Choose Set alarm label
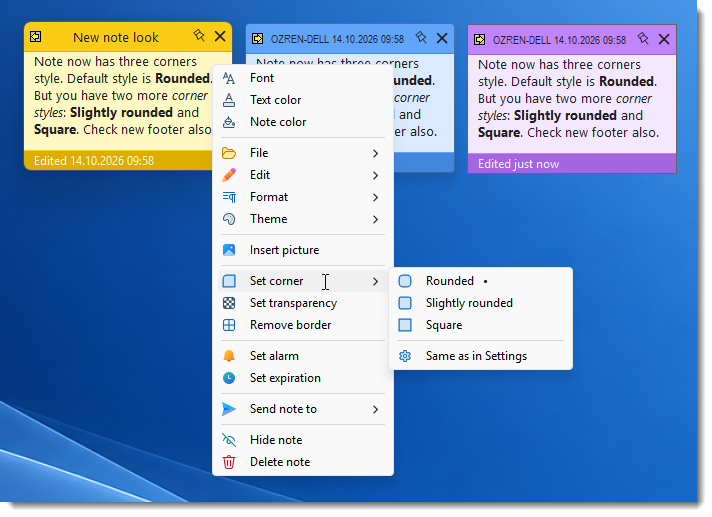This screenshot has width=712, height=517. 274,356
